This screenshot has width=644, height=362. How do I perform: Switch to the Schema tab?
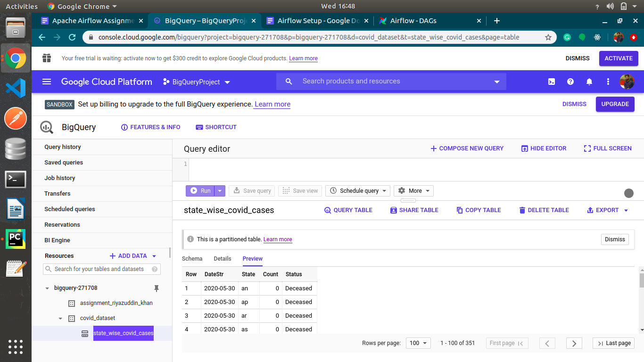(192, 259)
